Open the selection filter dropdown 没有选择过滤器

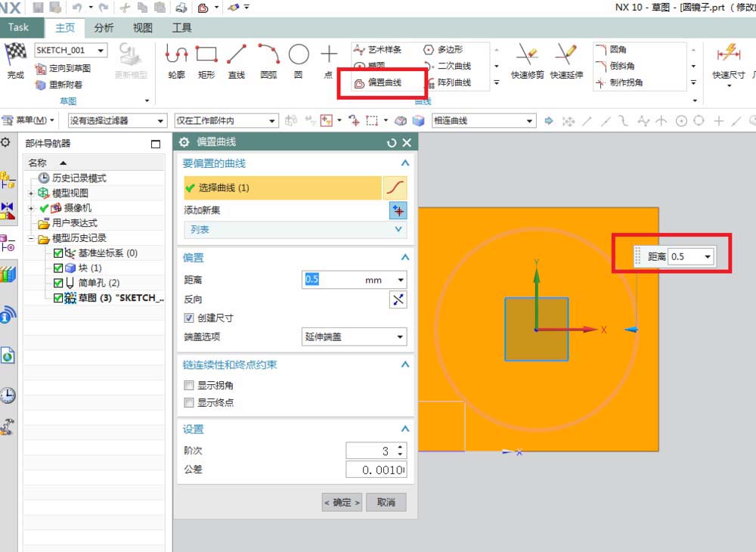pos(160,120)
